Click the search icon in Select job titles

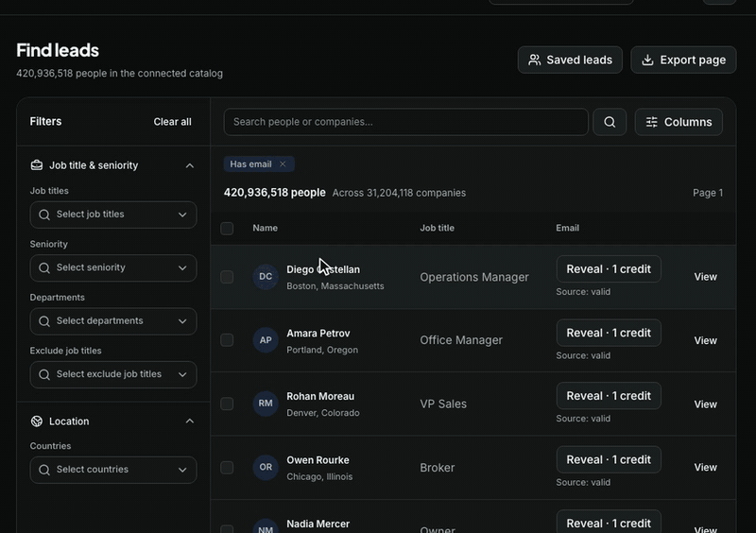point(44,215)
